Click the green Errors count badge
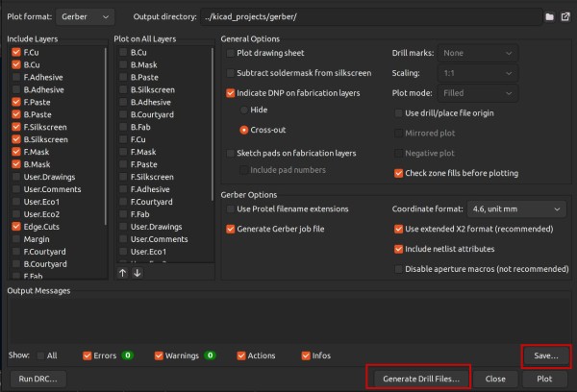Image resolution: width=577 pixels, height=392 pixels. coord(127,355)
